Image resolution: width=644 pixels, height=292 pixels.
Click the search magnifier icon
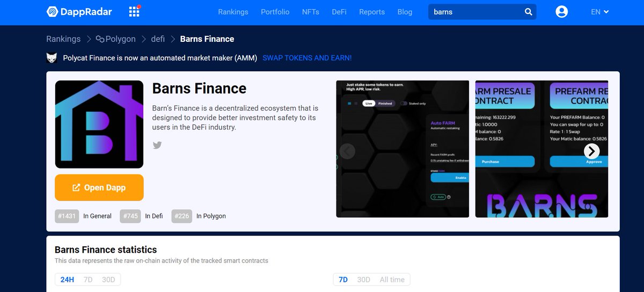pos(528,12)
